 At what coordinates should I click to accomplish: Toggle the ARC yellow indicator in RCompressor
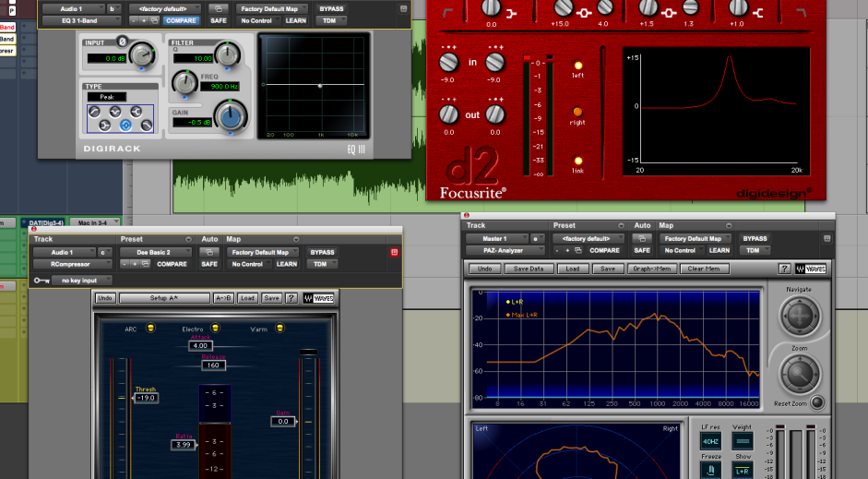point(152,328)
